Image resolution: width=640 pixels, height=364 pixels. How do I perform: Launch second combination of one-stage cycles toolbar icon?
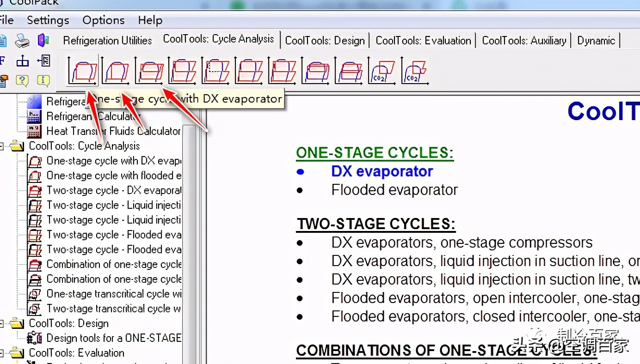(x=349, y=71)
